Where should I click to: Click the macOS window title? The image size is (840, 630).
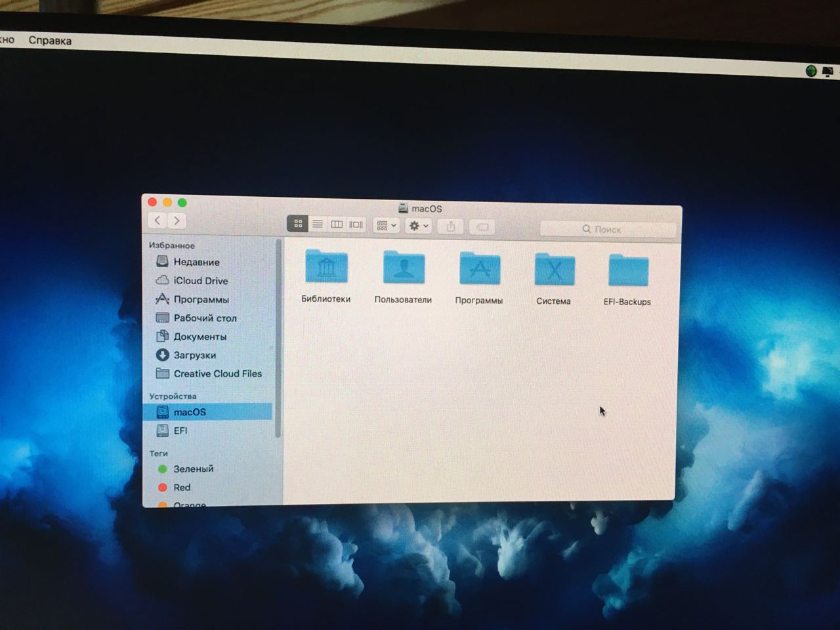(427, 209)
